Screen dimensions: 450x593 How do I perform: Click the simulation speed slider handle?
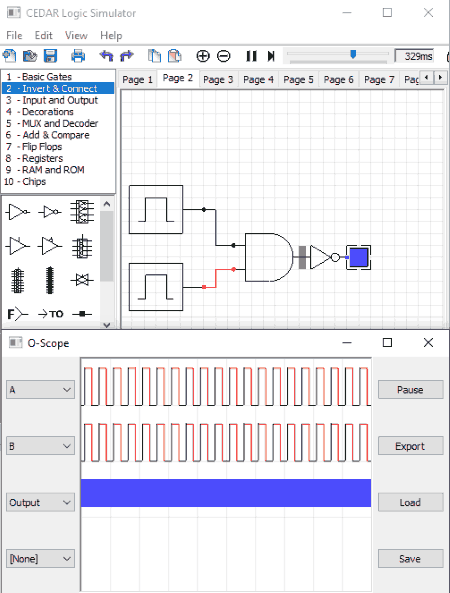click(x=353, y=54)
